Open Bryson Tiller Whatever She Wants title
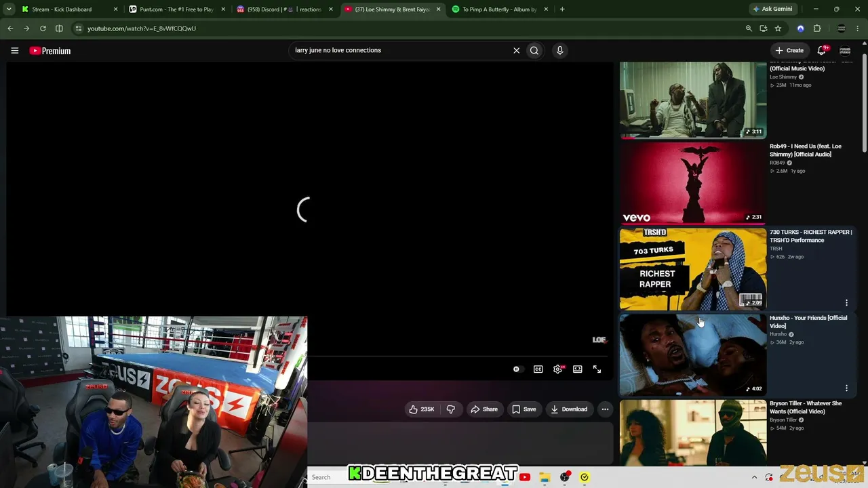 (806, 407)
